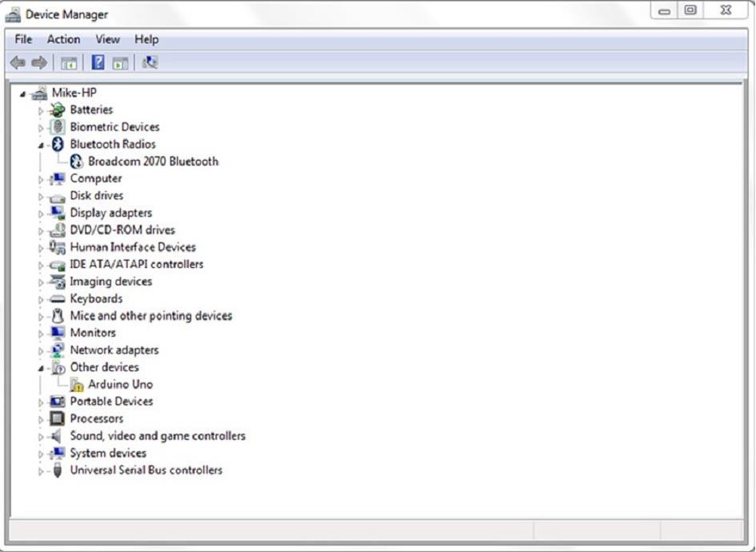The image size is (756, 552).
Task: Select the Keyboards label
Action: pyautogui.click(x=96, y=298)
